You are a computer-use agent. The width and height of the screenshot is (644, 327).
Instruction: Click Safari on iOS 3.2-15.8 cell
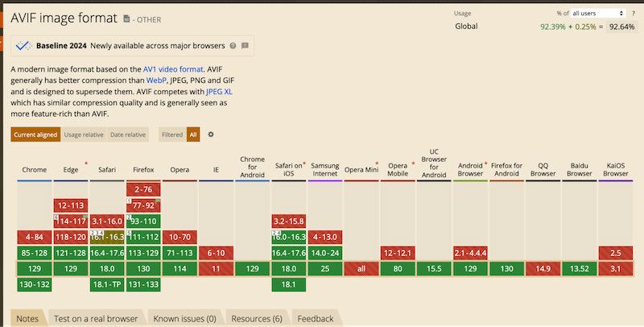289,221
